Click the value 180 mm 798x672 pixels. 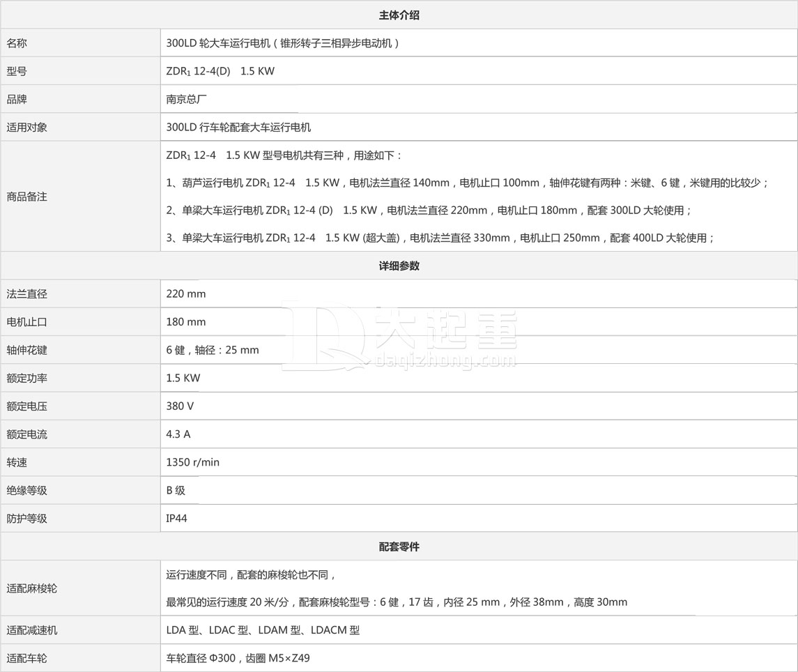[x=186, y=322]
